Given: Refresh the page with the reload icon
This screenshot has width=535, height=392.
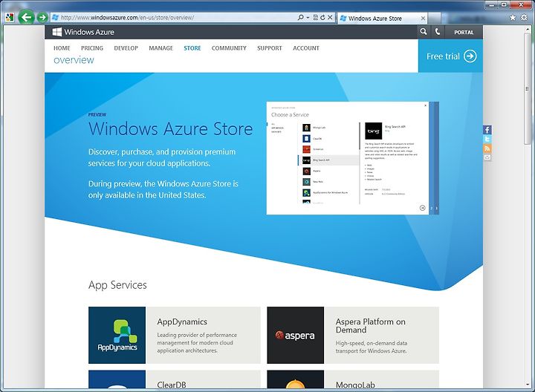Looking at the screenshot, I should (322, 17).
